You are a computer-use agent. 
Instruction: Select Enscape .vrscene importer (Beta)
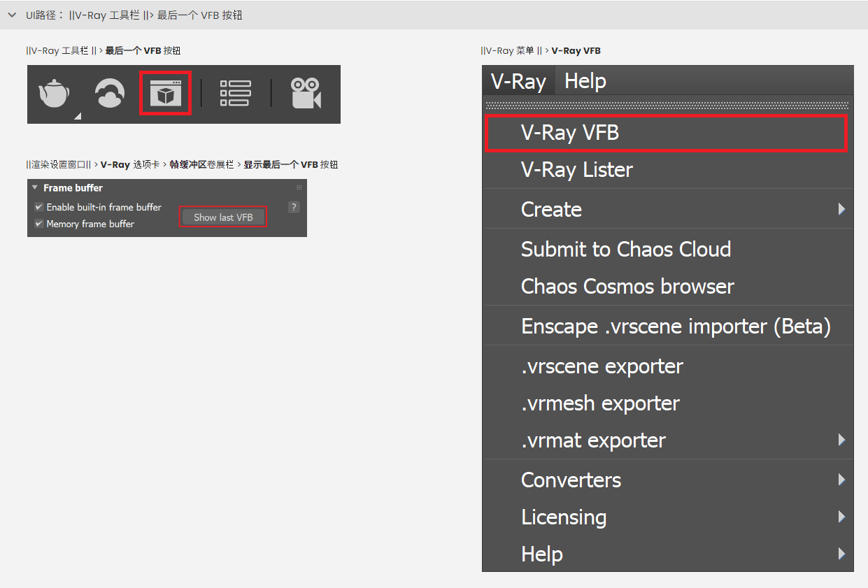pyautogui.click(x=668, y=327)
